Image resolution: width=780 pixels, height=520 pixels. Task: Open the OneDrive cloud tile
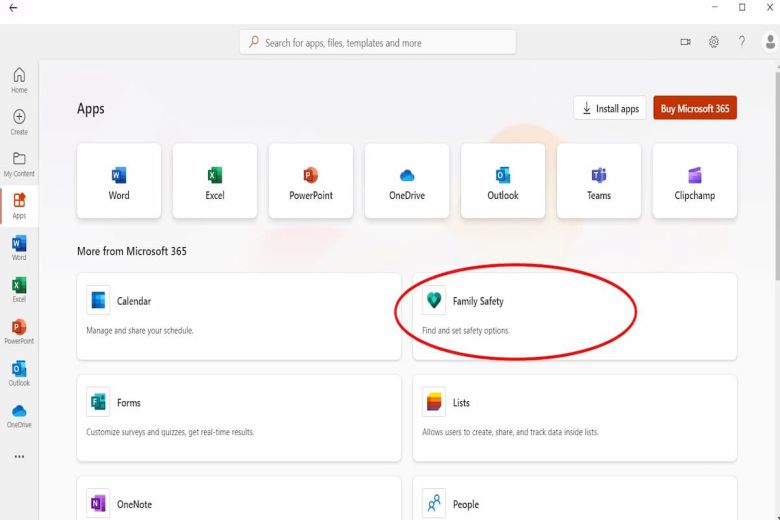coord(407,181)
